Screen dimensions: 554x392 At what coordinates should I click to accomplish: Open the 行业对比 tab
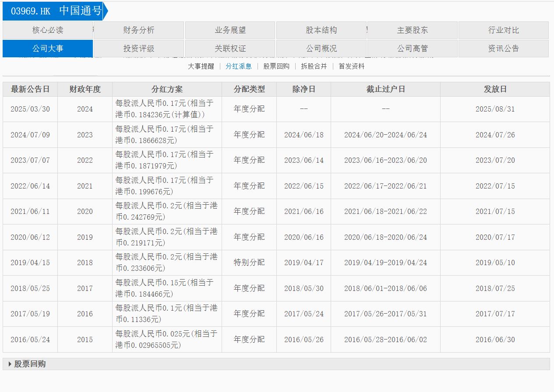click(x=504, y=30)
